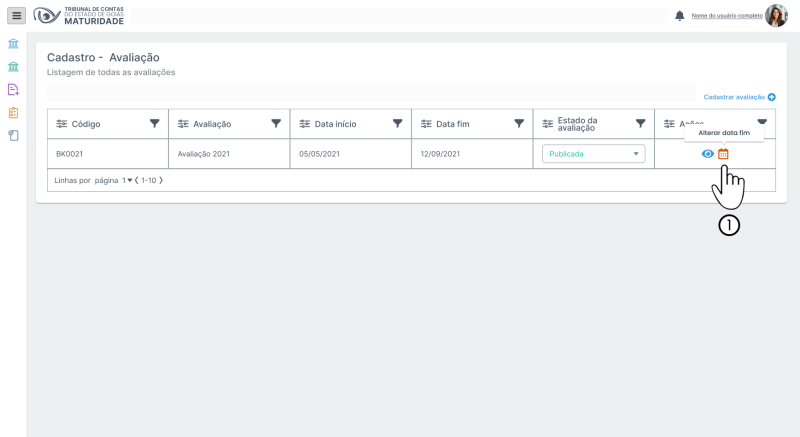
Task: Click the user full name link
Action: click(x=726, y=16)
